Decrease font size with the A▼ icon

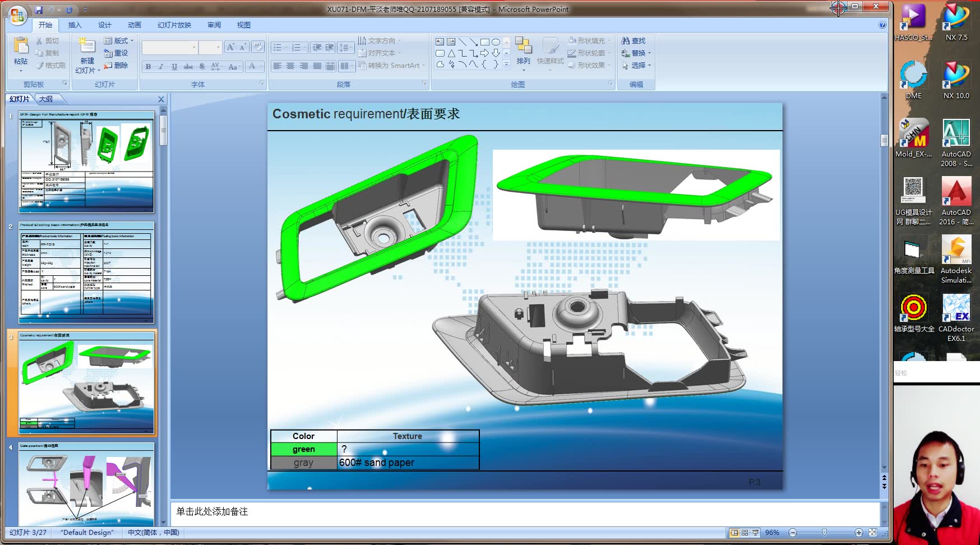tap(242, 47)
